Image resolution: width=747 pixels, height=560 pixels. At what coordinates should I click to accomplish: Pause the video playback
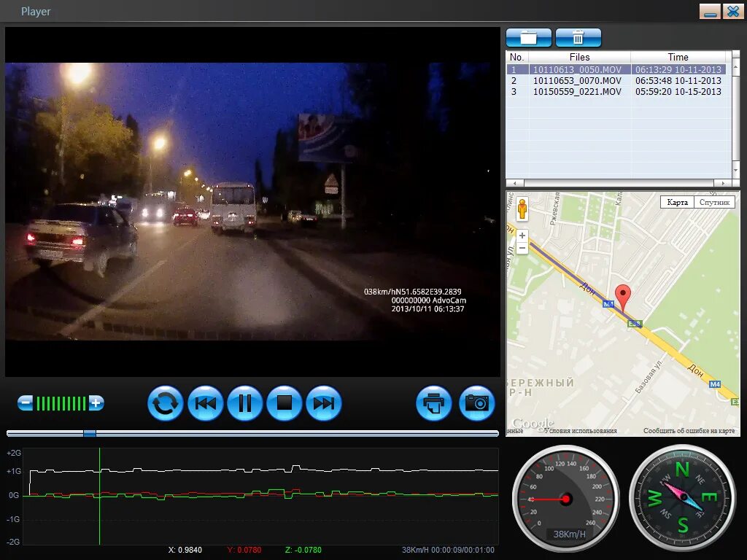point(245,402)
